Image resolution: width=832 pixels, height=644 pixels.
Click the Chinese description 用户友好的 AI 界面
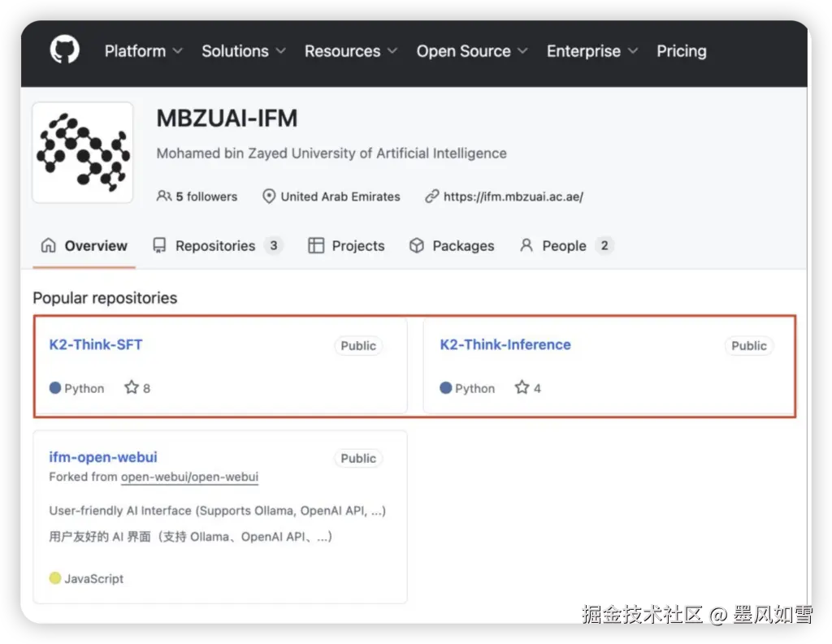pos(190,537)
